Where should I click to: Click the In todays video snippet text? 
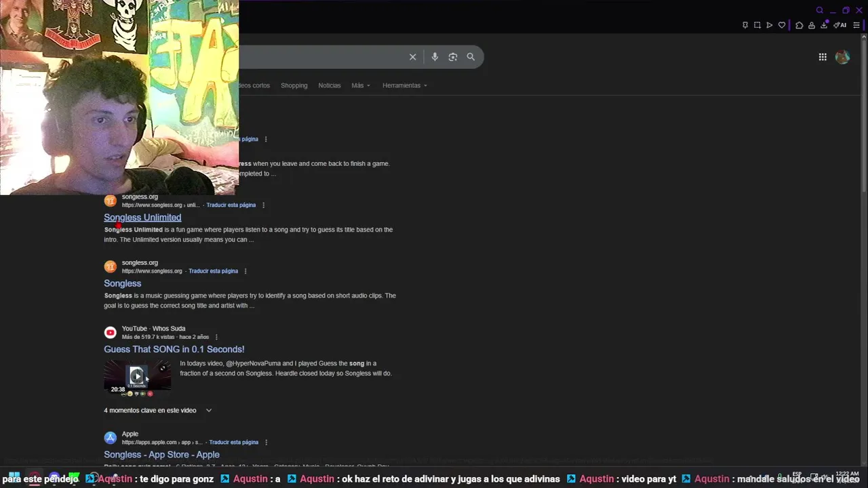pyautogui.click(x=285, y=368)
